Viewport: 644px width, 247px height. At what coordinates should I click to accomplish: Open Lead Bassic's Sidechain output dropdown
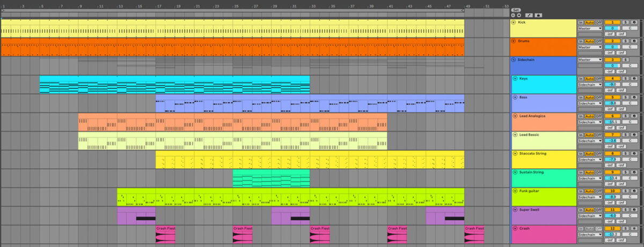point(590,141)
